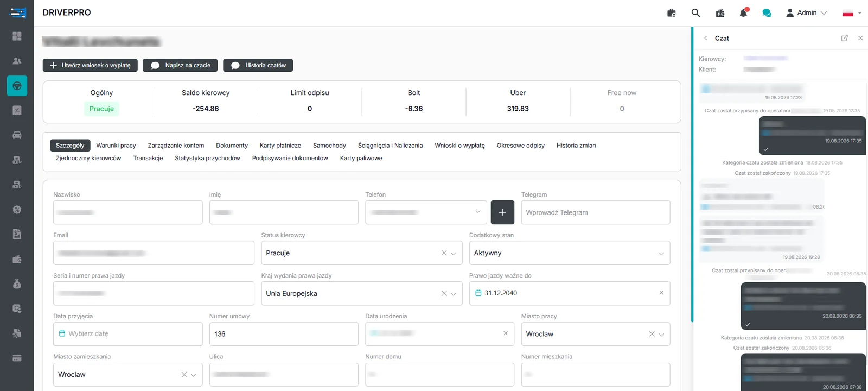This screenshot has width=868, height=391.
Task: Toggle the chat bubbles icon in header
Action: (x=767, y=13)
